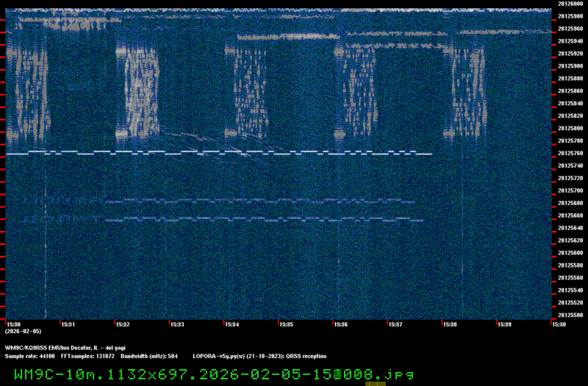
Task: Click the 28125840 frequency label
Action: pos(570,103)
